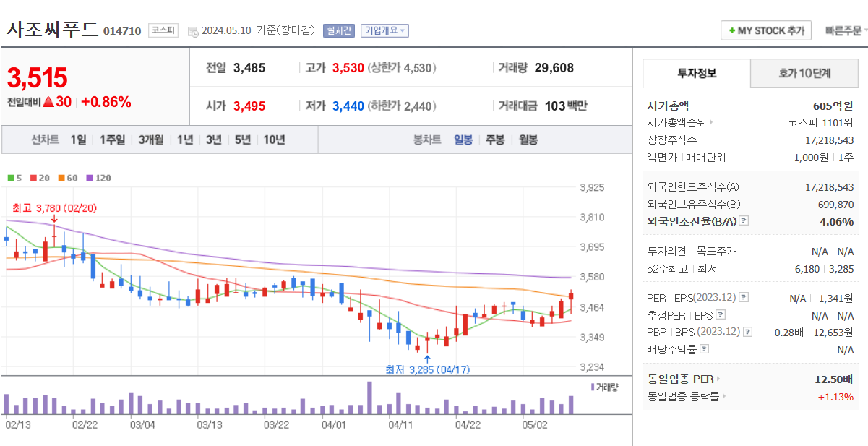Click the 12.50배 industry PER value

click(834, 379)
